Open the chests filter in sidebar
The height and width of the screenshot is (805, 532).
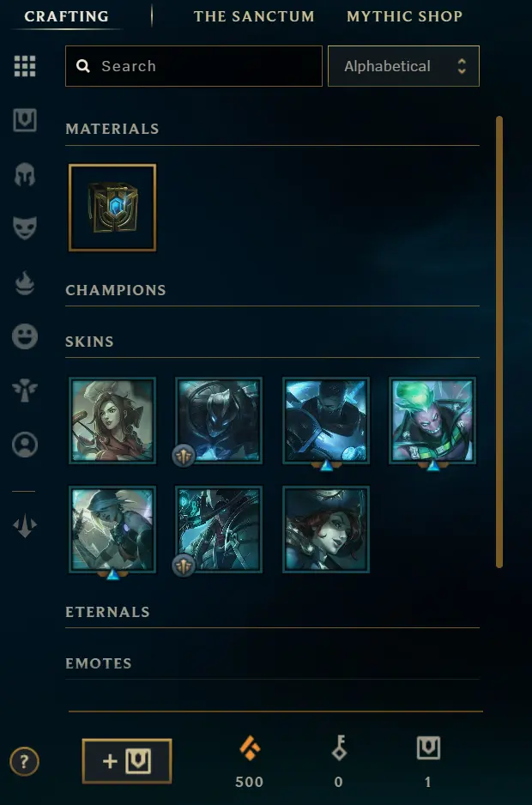pyautogui.click(x=25, y=121)
